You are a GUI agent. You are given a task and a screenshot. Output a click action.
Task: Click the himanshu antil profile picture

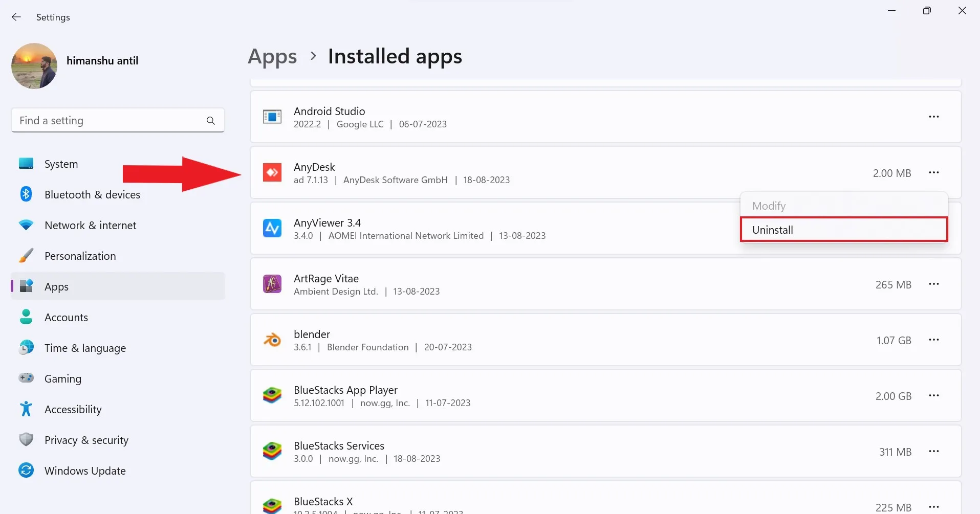pyautogui.click(x=34, y=65)
